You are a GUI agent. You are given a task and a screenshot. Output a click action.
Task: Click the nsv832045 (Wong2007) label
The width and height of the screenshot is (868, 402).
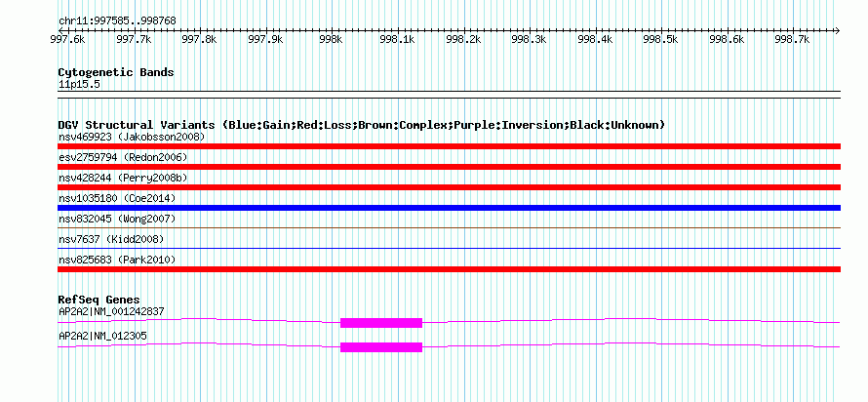point(117,219)
